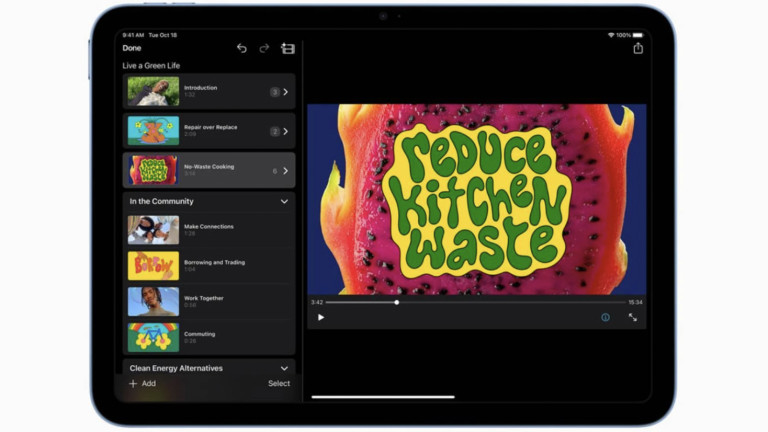Click the plus Add button
The height and width of the screenshot is (432, 768).
point(142,383)
